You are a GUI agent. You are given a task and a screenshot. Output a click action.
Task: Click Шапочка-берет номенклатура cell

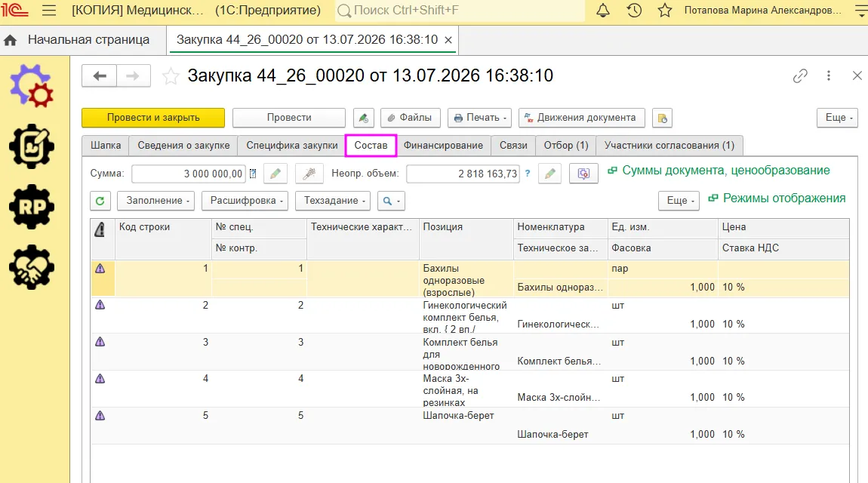(x=559, y=435)
